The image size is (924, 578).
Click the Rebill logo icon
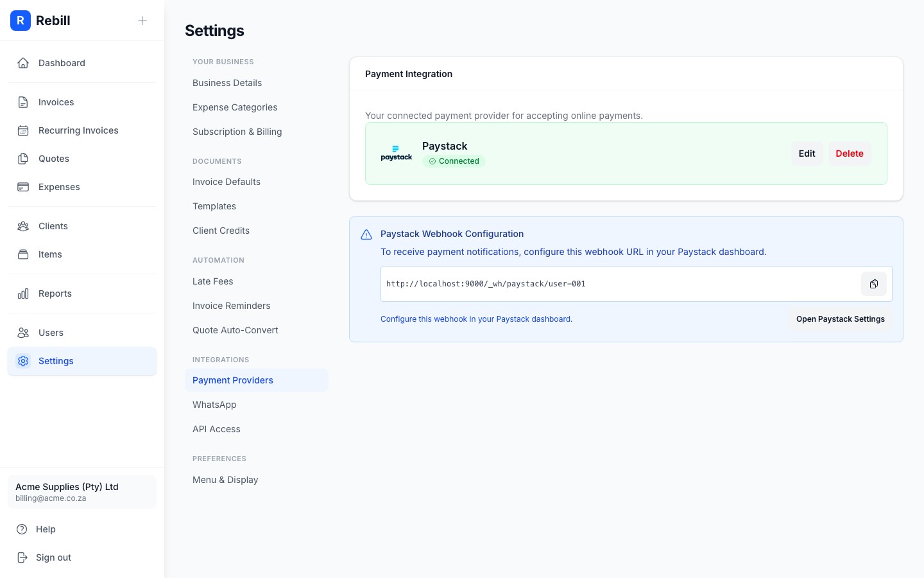[21, 21]
